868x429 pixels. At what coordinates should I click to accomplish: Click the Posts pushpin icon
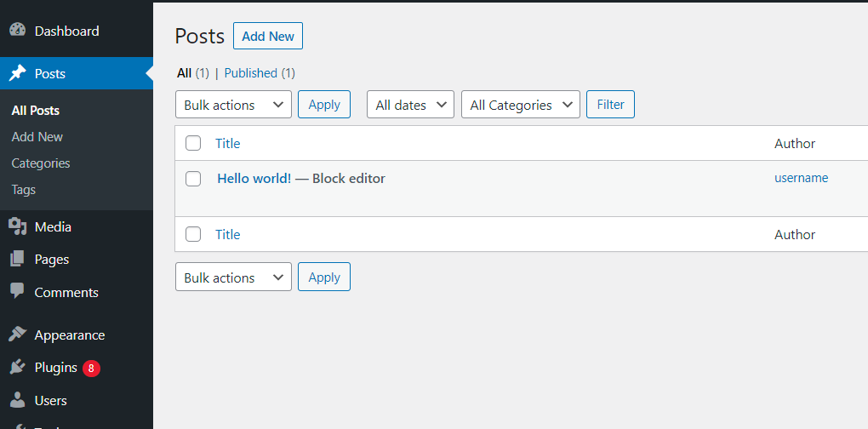[x=18, y=73]
